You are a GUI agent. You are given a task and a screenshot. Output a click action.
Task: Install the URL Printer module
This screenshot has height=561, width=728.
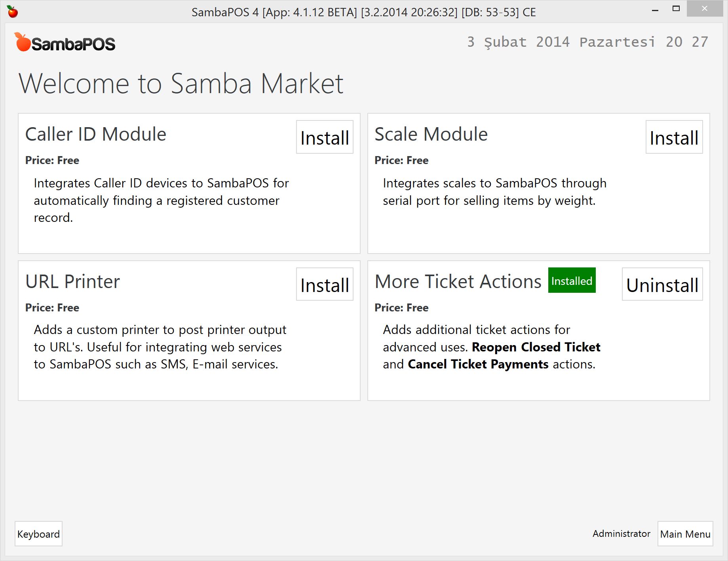(x=324, y=284)
